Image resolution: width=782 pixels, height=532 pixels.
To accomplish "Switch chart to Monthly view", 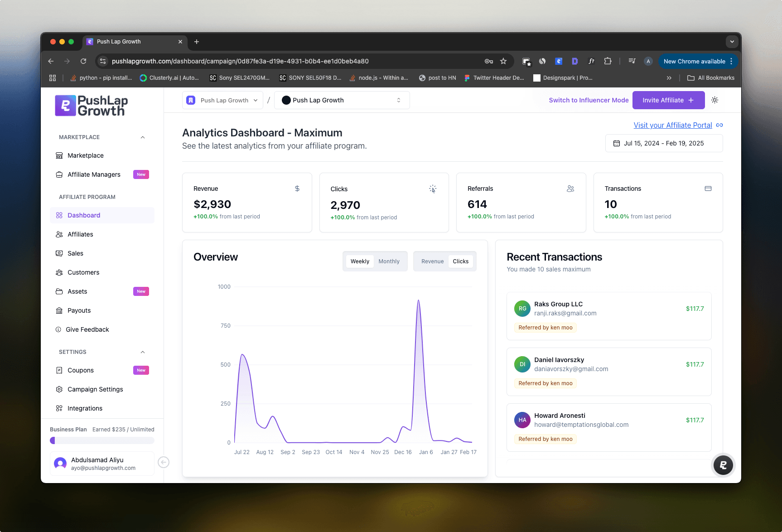I will tap(389, 261).
